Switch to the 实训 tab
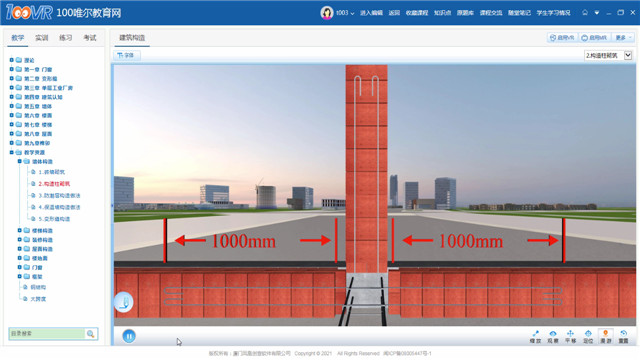Screen dimensions: 640x360 coord(42,38)
